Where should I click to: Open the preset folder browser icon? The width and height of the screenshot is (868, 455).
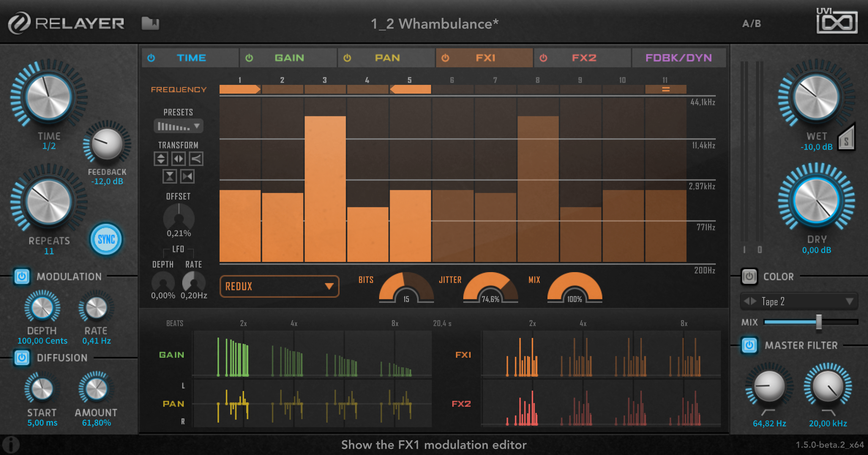click(x=150, y=23)
